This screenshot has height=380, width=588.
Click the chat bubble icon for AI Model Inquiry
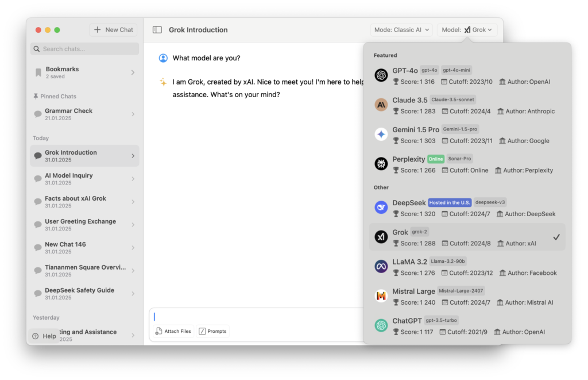38,179
